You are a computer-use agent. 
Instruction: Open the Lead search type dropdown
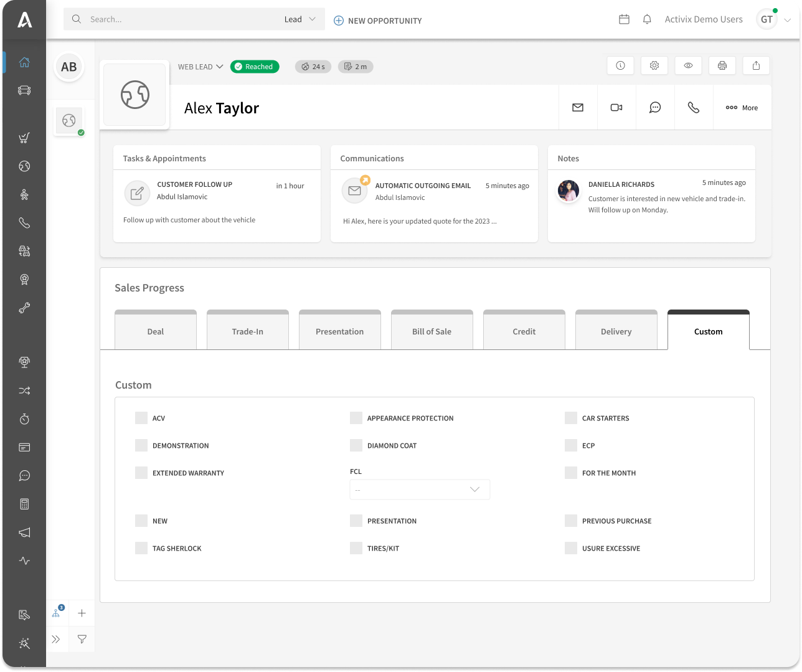[301, 19]
